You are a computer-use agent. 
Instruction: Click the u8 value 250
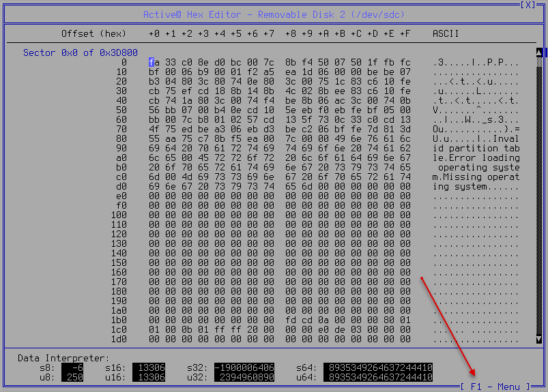[72, 377]
